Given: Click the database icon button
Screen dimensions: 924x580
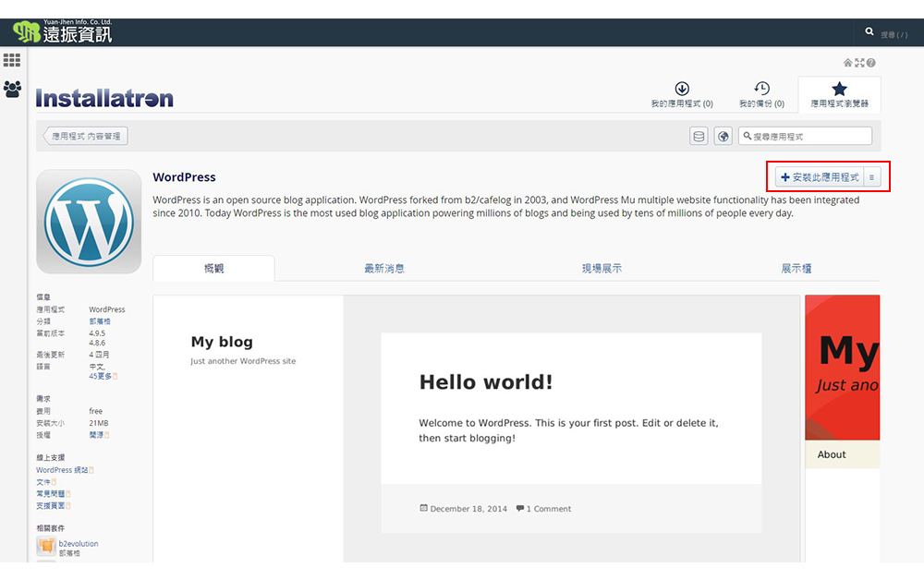Looking at the screenshot, I should [699, 137].
